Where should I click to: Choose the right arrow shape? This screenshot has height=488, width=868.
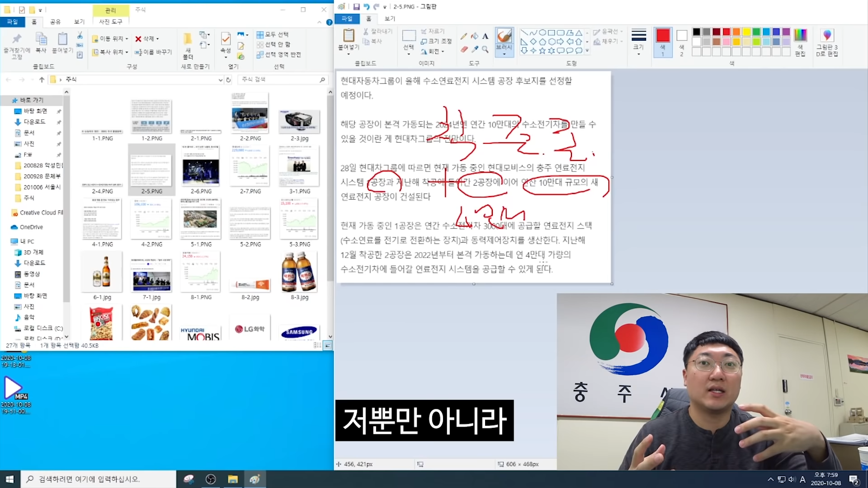pyautogui.click(x=560, y=42)
